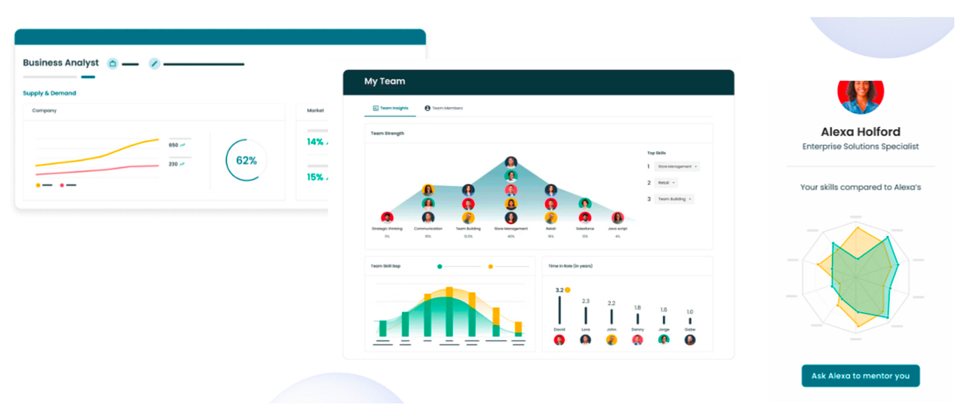Click the yellow legend dot under Company chart

[38, 185]
